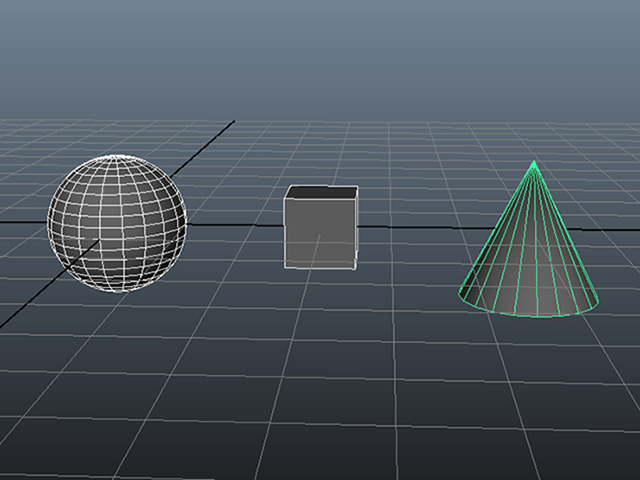
Task: Select the wireframe sphere object
Action: coord(117,223)
